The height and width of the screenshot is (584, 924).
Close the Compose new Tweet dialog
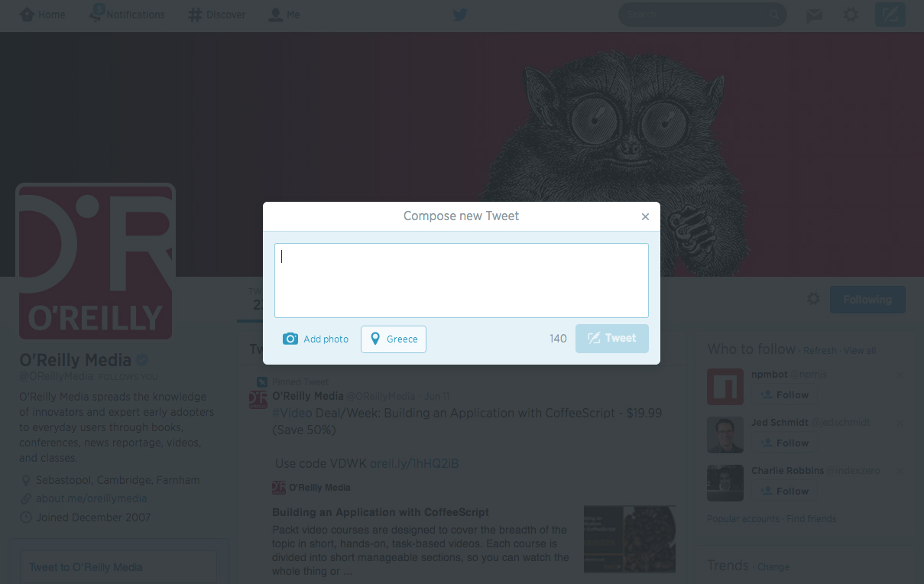[645, 217]
